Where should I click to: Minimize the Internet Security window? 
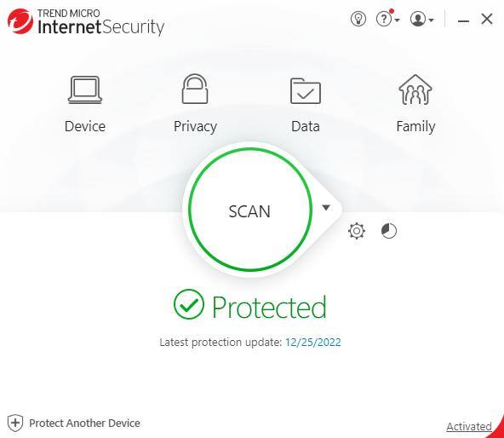463,21
